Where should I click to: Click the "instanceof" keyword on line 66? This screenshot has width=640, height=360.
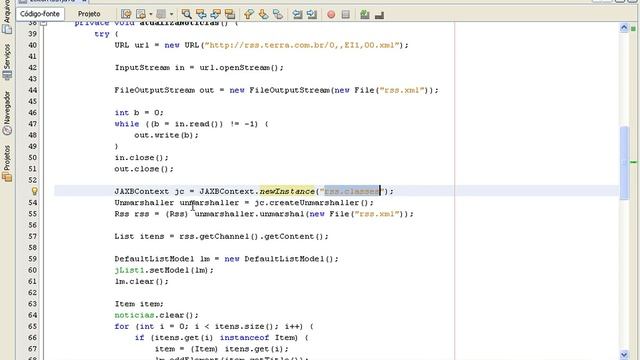coord(244,337)
